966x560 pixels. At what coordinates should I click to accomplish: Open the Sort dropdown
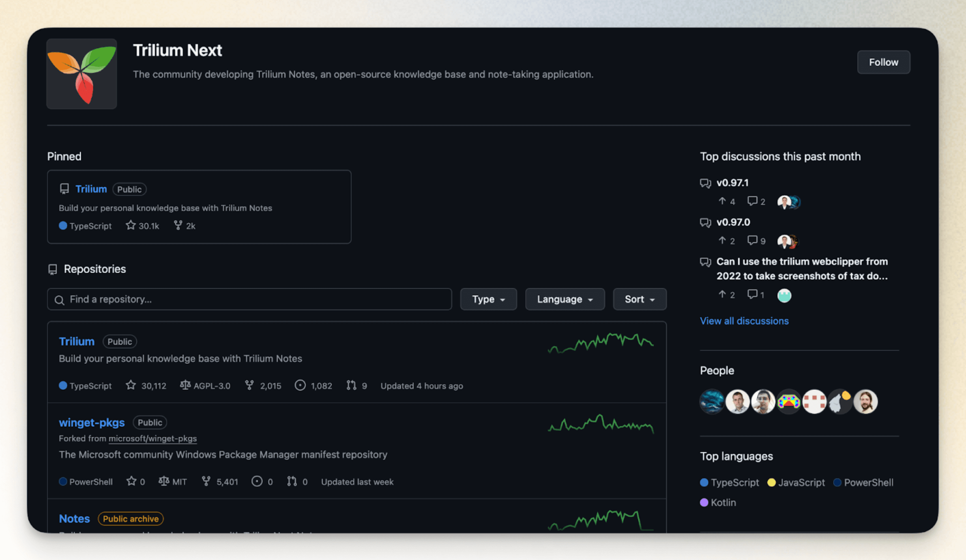(639, 299)
